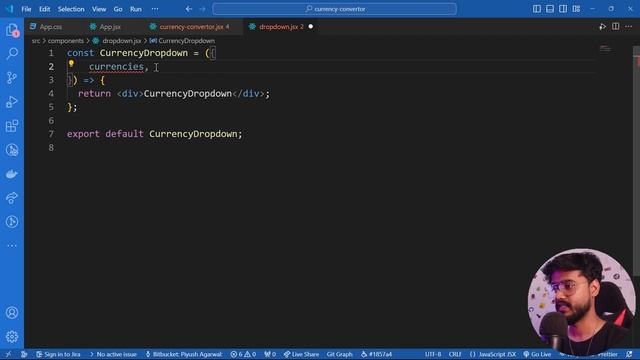Open the Accounts menu
640x360 pixels.
(x=12, y=313)
